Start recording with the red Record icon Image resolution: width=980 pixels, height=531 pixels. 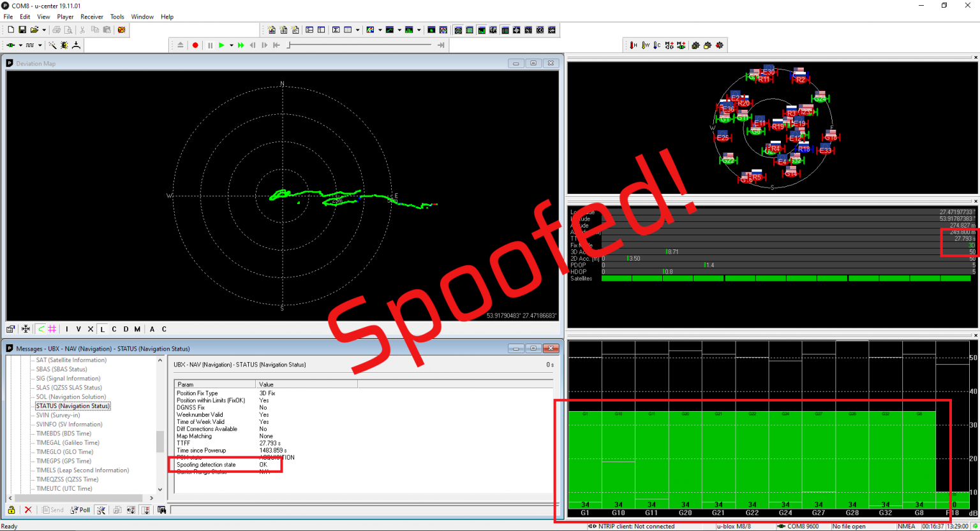pyautogui.click(x=195, y=45)
